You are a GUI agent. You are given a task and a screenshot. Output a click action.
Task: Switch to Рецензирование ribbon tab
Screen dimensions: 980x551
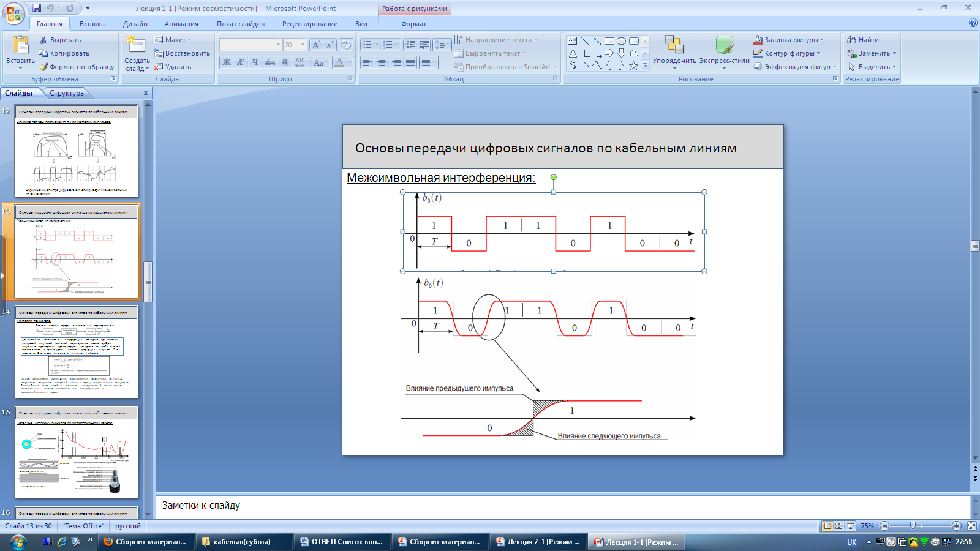pos(310,24)
